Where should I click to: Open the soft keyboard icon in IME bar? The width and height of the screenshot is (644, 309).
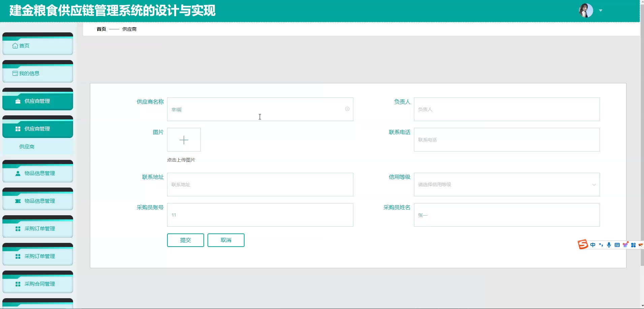pos(617,245)
